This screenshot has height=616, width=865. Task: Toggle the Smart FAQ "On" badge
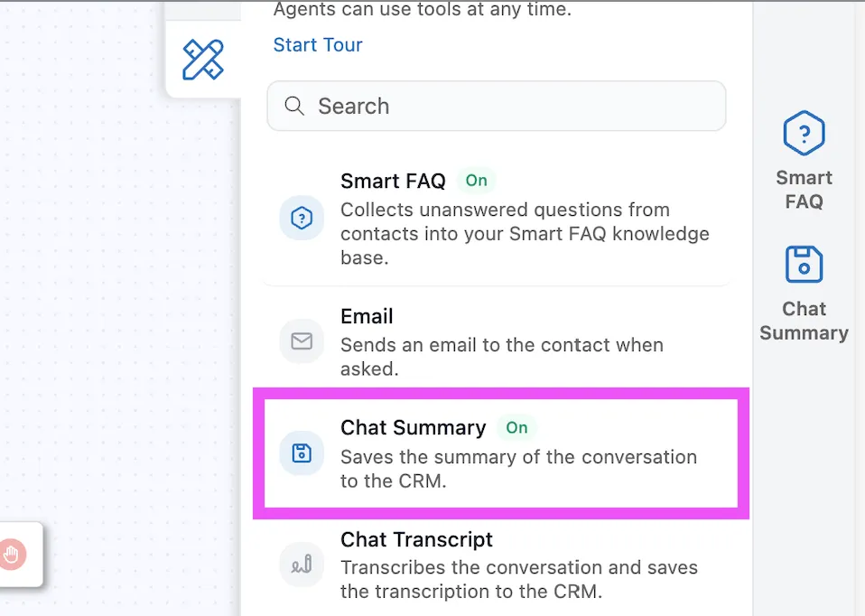476,181
